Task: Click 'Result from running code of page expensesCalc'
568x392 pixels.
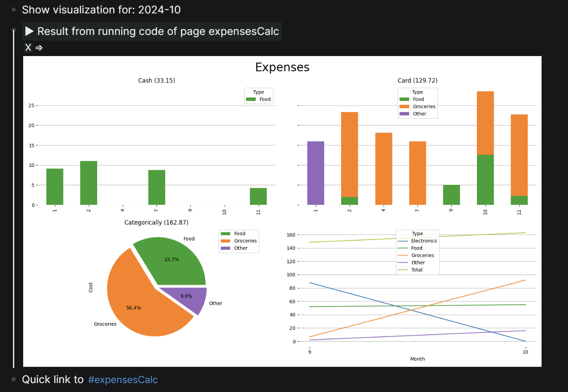Action: tap(158, 31)
